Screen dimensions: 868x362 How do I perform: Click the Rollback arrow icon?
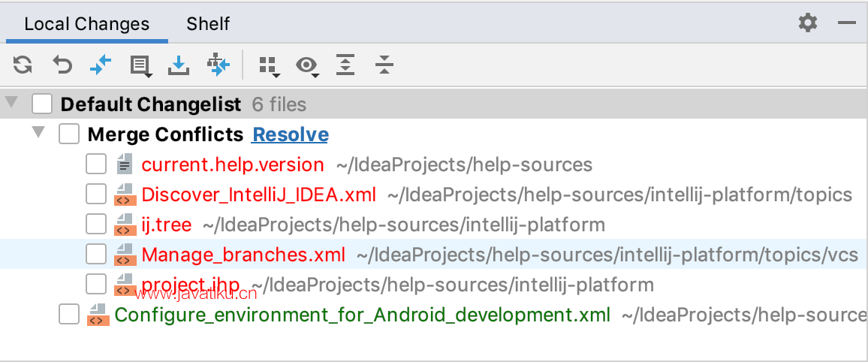(62, 65)
